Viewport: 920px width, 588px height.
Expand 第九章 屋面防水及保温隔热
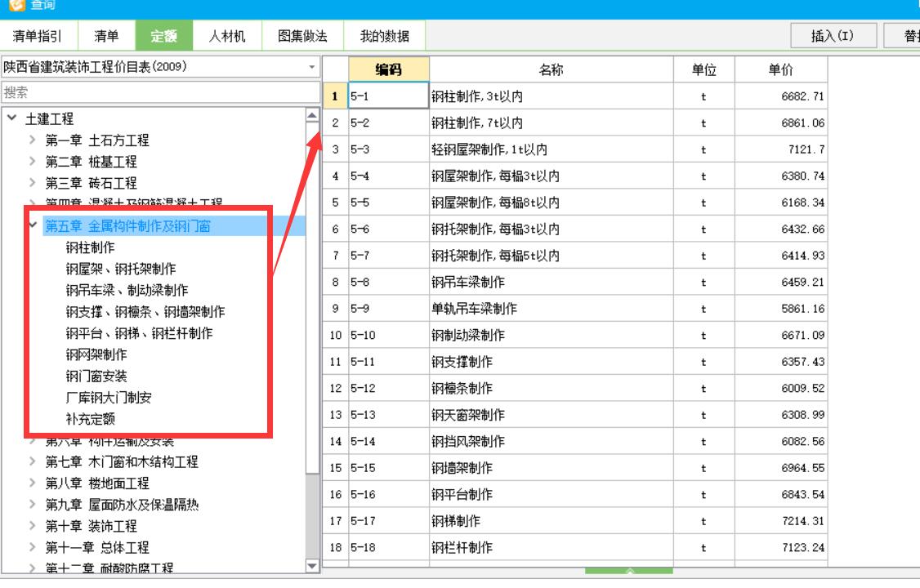coord(33,504)
